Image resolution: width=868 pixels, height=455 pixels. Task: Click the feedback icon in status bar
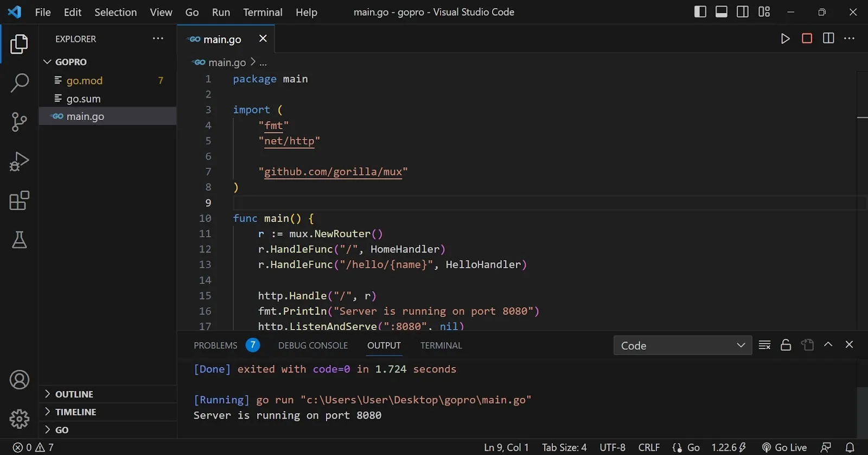pyautogui.click(x=826, y=447)
